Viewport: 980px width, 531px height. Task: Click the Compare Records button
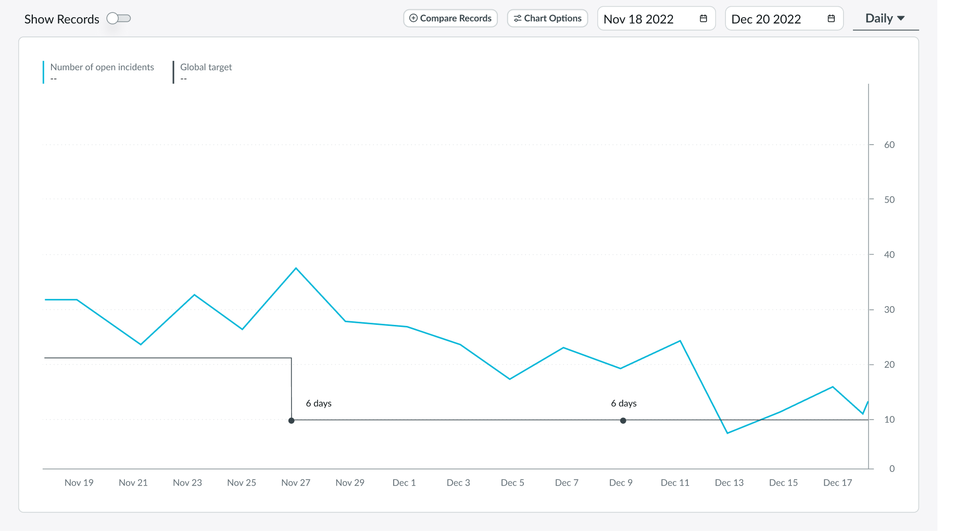450,18
